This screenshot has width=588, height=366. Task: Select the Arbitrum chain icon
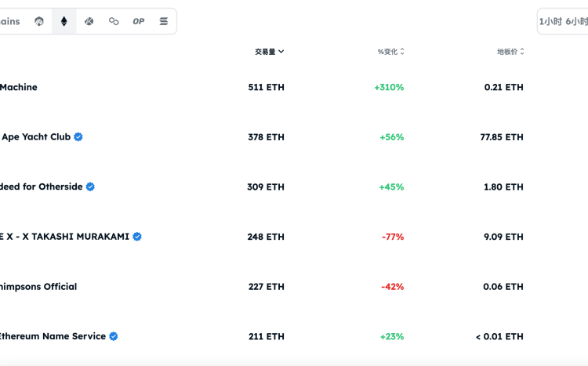click(39, 21)
